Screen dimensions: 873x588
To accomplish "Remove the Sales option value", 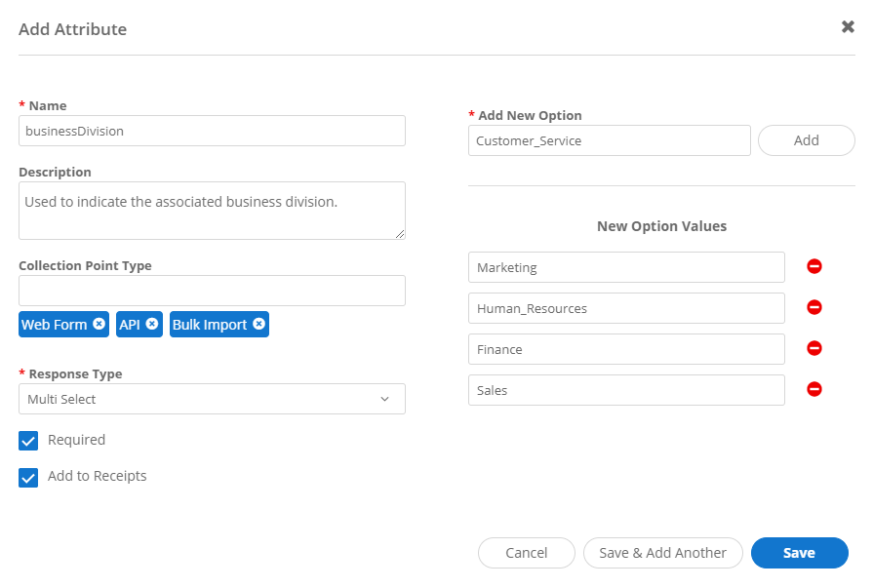I will (x=814, y=389).
